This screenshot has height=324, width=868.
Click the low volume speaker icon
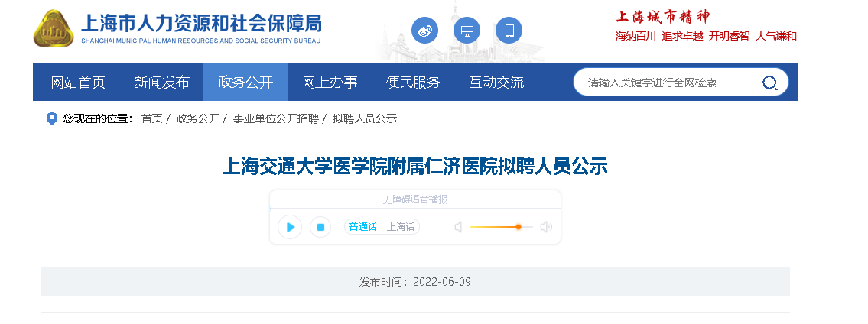point(458,227)
